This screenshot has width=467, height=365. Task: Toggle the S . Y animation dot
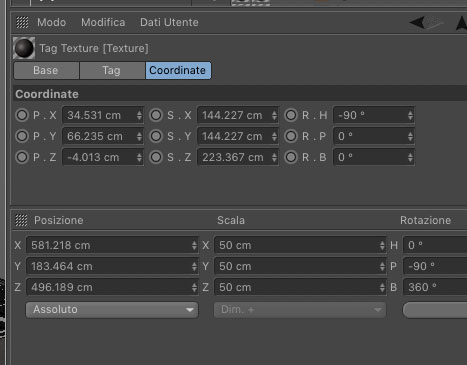pos(156,136)
